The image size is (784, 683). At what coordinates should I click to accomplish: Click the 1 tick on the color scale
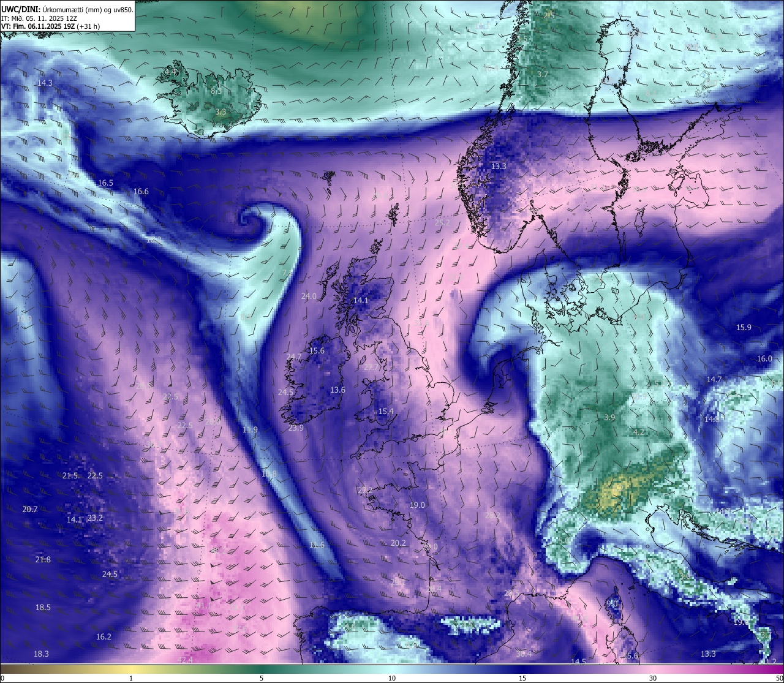130,678
